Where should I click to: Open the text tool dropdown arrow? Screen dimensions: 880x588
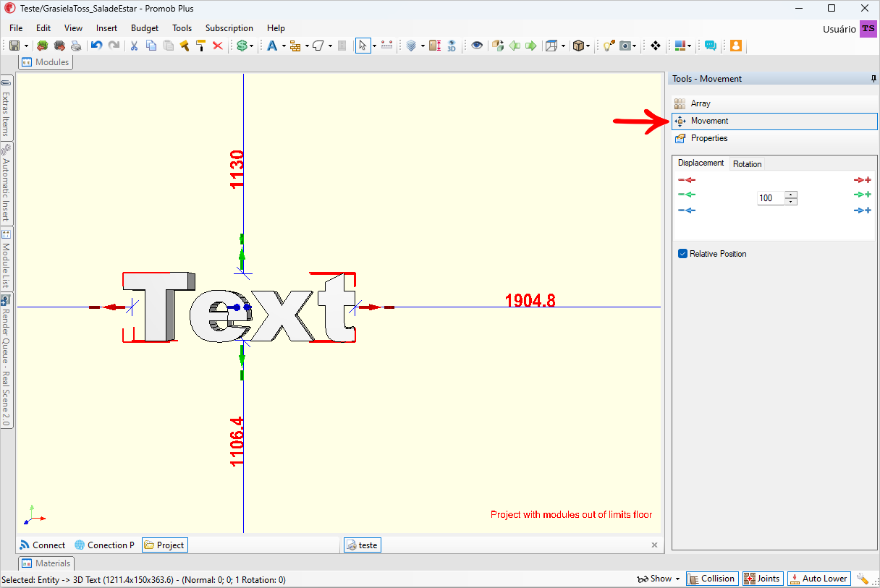[284, 46]
